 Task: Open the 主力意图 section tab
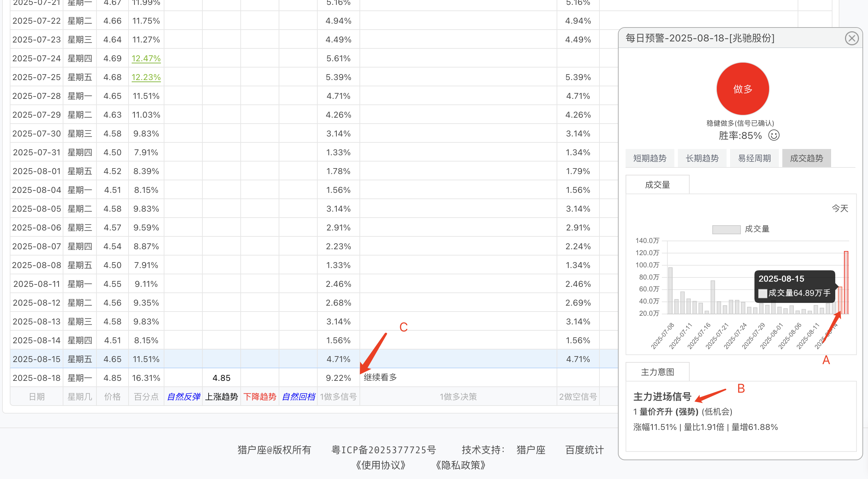[657, 372]
